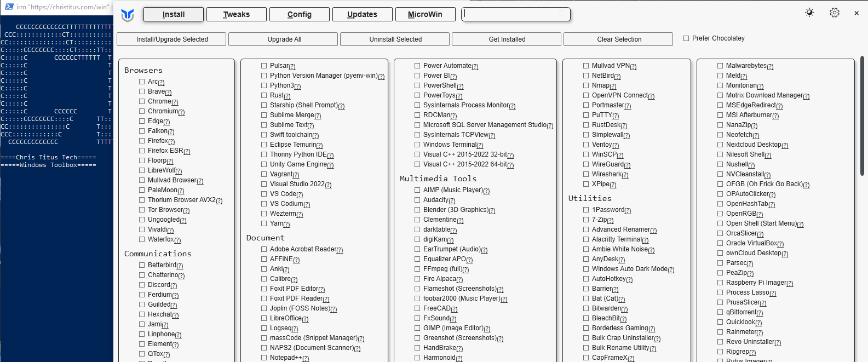Screen dimensions: 868x362
Task: Click the Browsers category heading
Action: 143,71
